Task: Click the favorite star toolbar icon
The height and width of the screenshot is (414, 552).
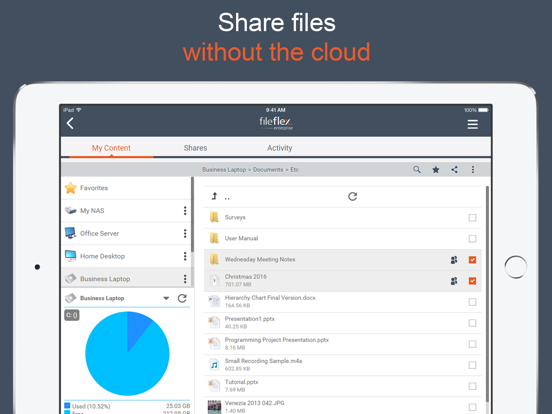Action: pyautogui.click(x=436, y=170)
